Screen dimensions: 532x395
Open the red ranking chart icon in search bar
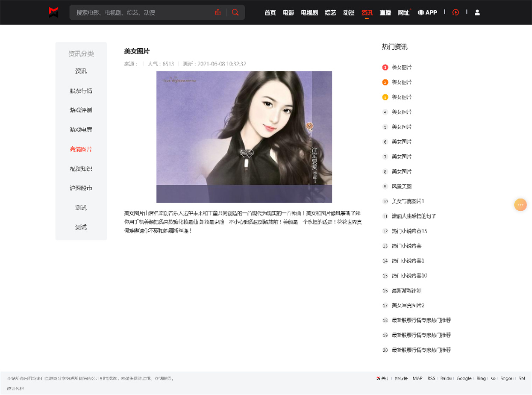(218, 12)
